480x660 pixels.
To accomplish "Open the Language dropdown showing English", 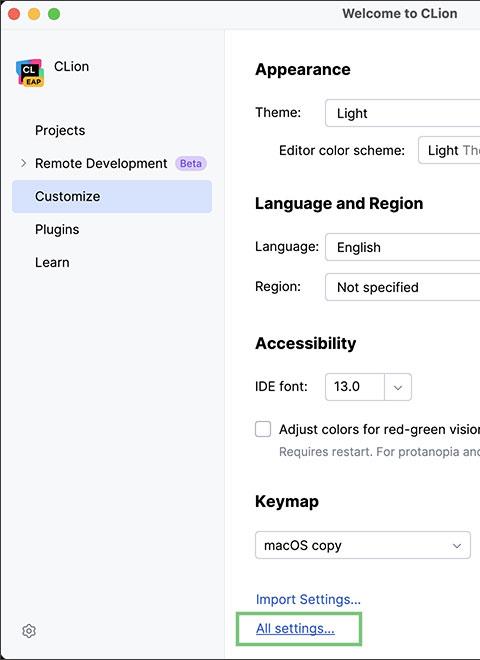I will point(403,247).
